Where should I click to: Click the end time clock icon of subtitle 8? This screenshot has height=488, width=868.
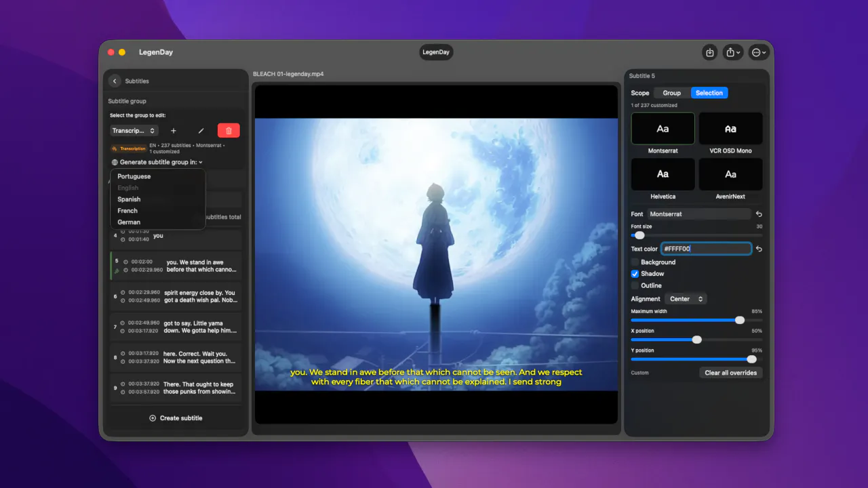[x=123, y=361]
